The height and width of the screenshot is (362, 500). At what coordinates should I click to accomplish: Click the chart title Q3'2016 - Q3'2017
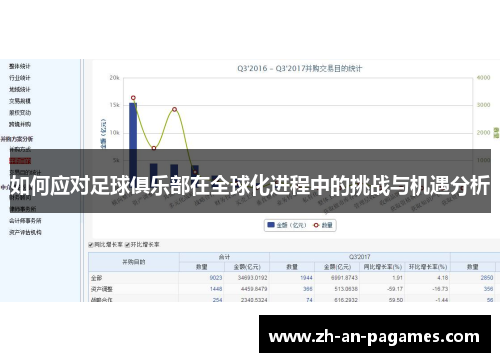point(299,69)
